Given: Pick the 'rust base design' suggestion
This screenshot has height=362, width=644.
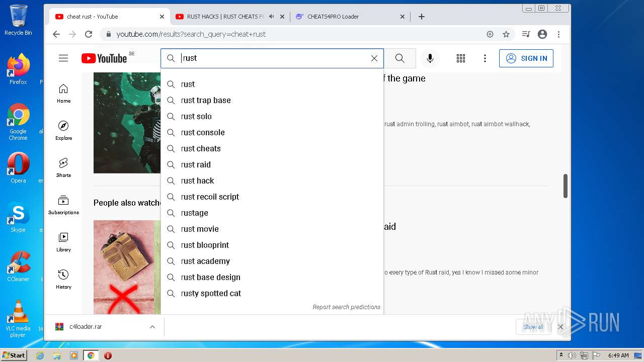Looking at the screenshot, I should 272,277.
